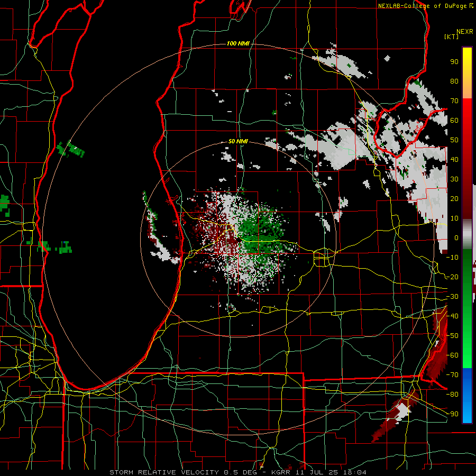Click the 20 value on the velocity scale

tap(454, 198)
